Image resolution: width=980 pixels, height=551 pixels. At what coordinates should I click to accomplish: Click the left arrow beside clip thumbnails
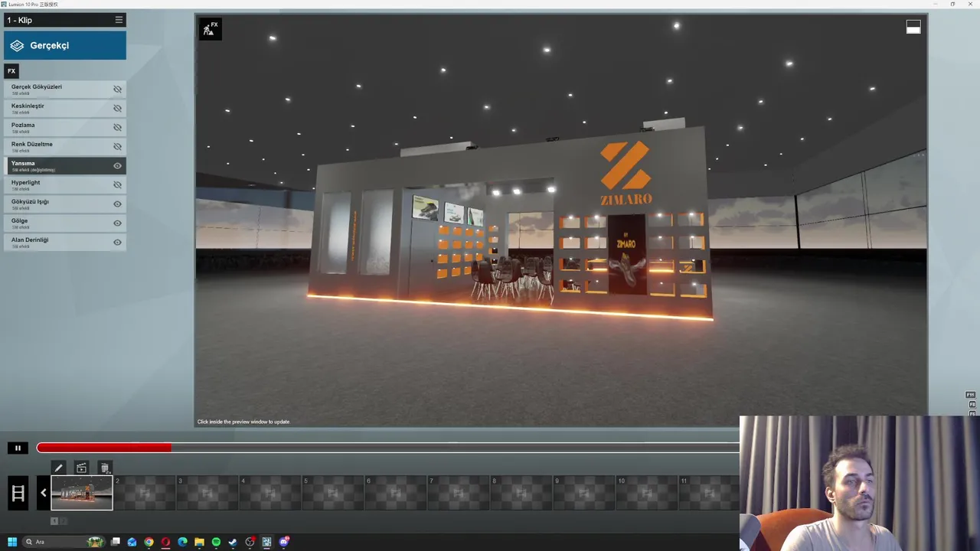[x=44, y=493]
